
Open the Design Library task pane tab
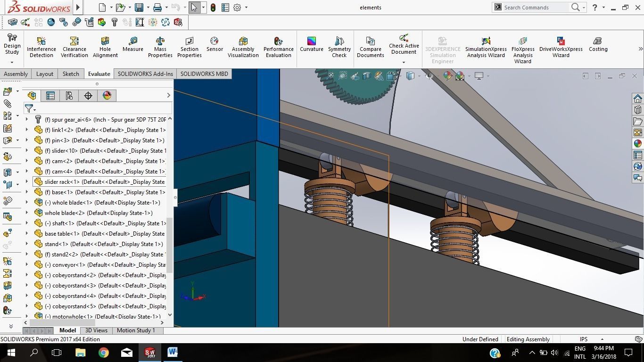[x=638, y=110]
